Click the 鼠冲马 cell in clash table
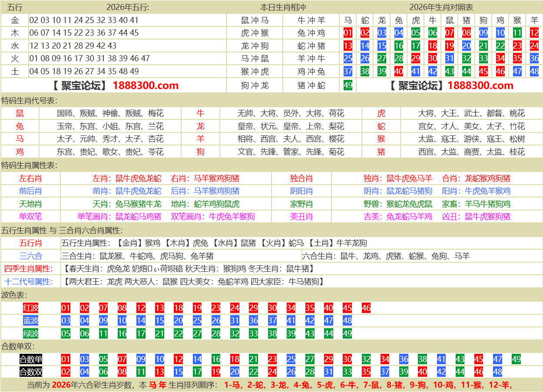Image resolution: width=543 pixels, height=392 pixels. (255, 20)
